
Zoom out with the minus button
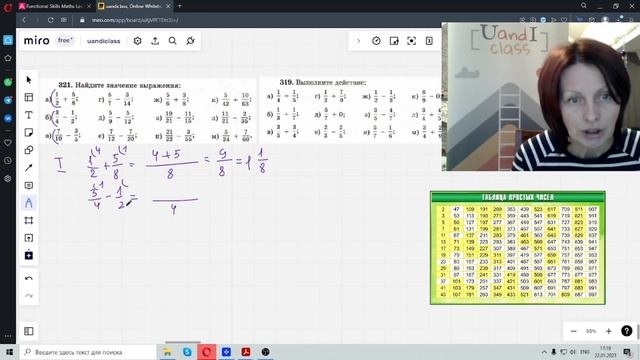(573, 331)
